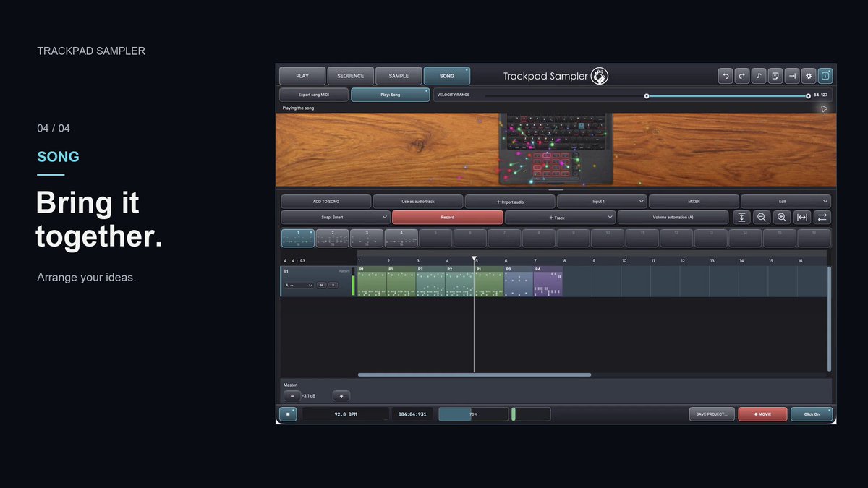
Task: Click the T1 track name label
Action: (x=286, y=271)
